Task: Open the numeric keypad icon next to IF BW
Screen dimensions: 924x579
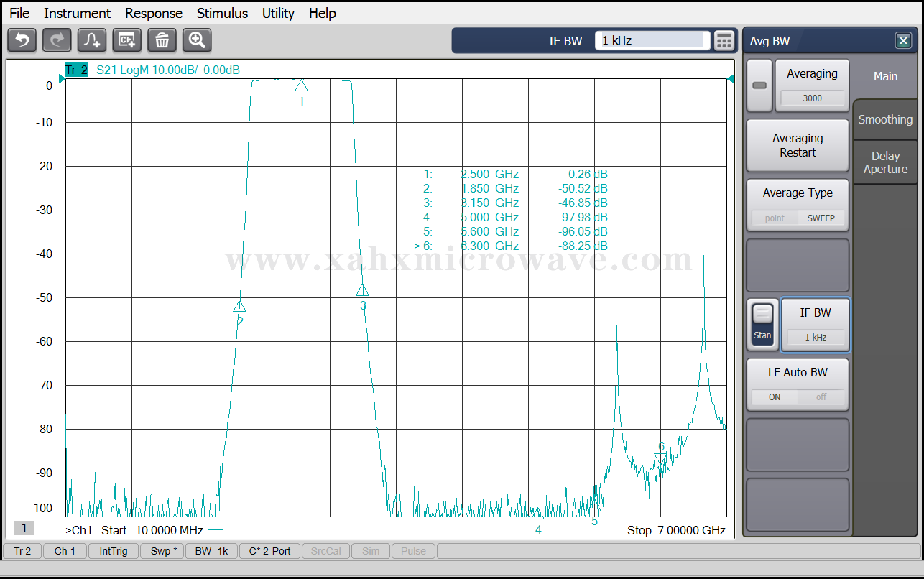Action: (724, 41)
